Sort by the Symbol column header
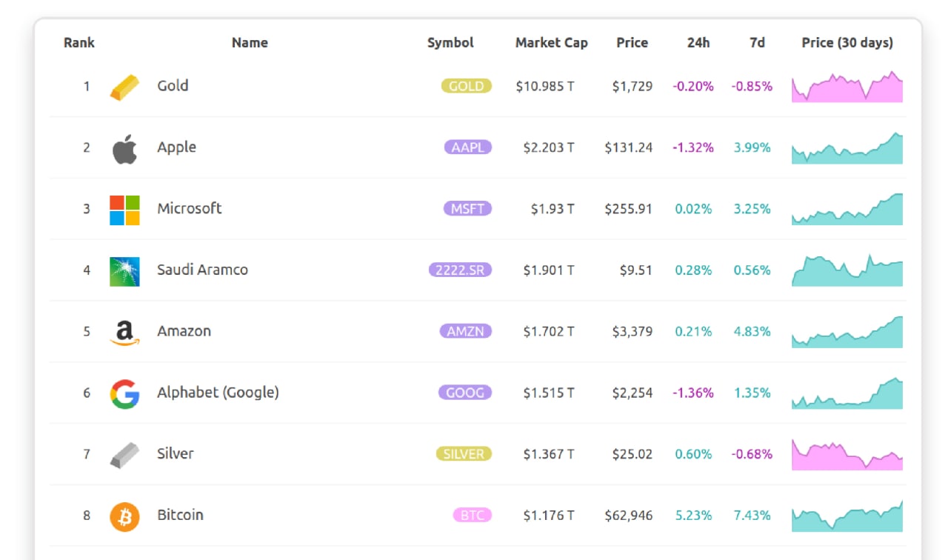This screenshot has width=948, height=560. click(450, 43)
